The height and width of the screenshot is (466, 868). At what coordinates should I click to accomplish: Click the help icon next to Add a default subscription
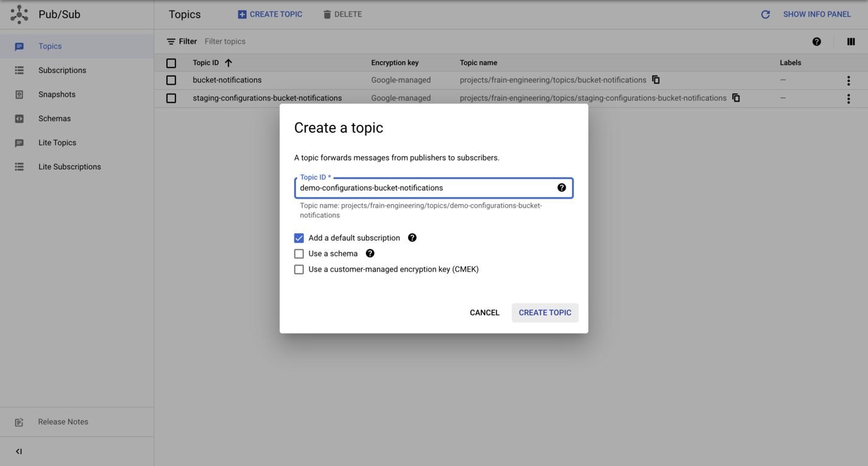[412, 238]
